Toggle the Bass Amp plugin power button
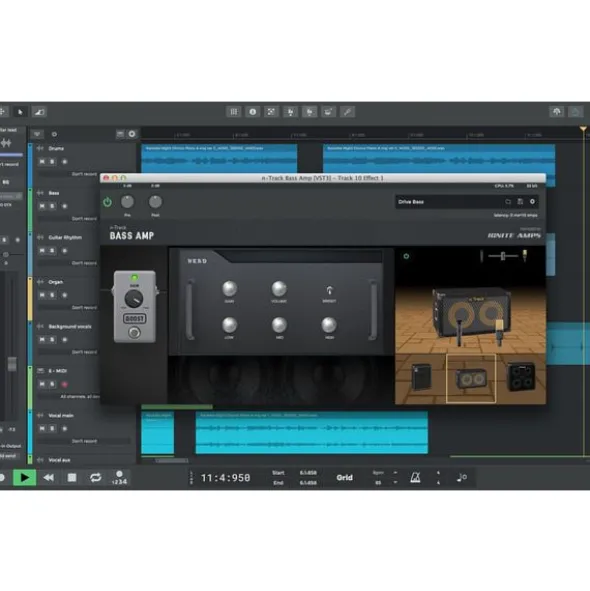 pos(107,202)
